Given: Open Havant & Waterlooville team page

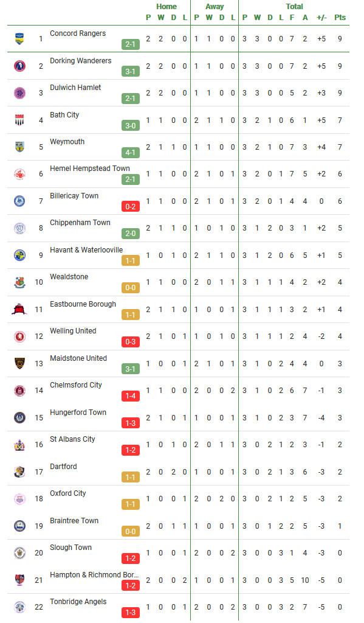Looking at the screenshot, I should [x=86, y=250].
